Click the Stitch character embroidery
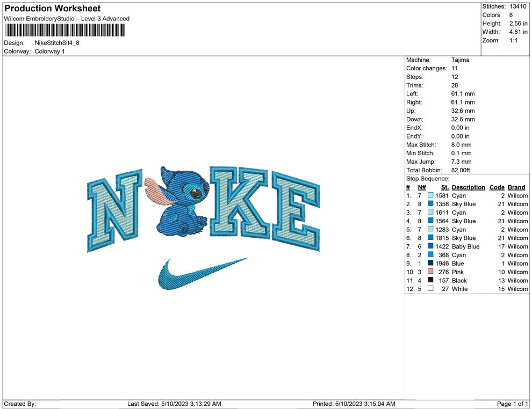This screenshot has width=532, height=409. 177,202
